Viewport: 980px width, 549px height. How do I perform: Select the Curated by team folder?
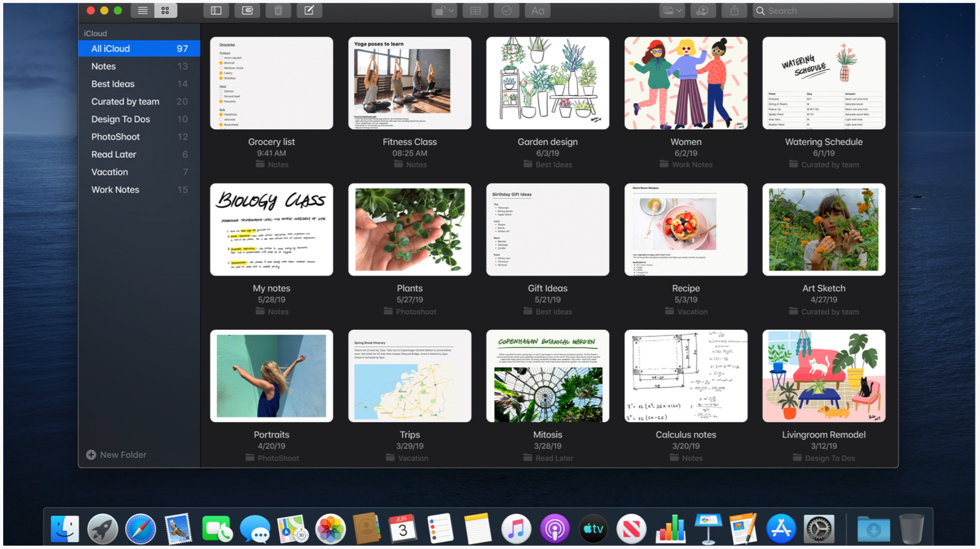(x=125, y=102)
